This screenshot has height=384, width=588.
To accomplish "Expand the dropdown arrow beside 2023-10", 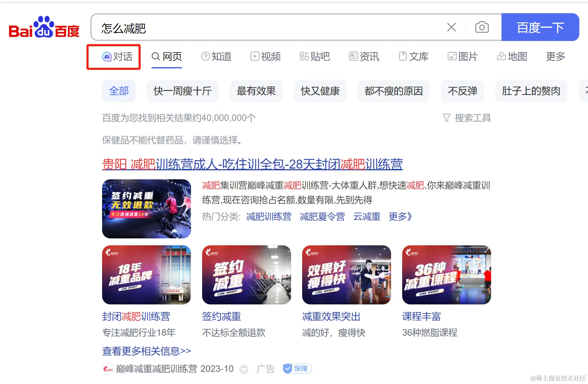I will point(244,369).
